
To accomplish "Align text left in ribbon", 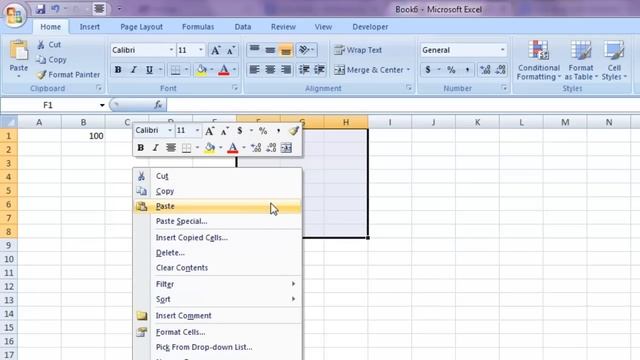I will click(x=254, y=70).
